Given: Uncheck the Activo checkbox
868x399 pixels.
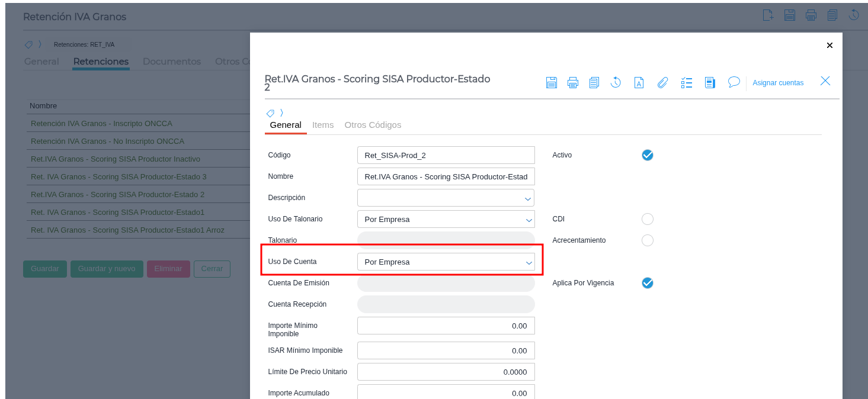Looking at the screenshot, I should point(647,155).
